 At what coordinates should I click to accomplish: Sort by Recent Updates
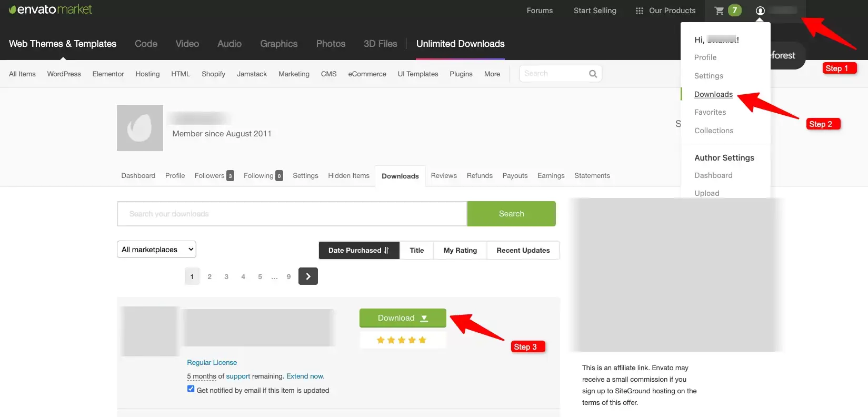click(523, 250)
